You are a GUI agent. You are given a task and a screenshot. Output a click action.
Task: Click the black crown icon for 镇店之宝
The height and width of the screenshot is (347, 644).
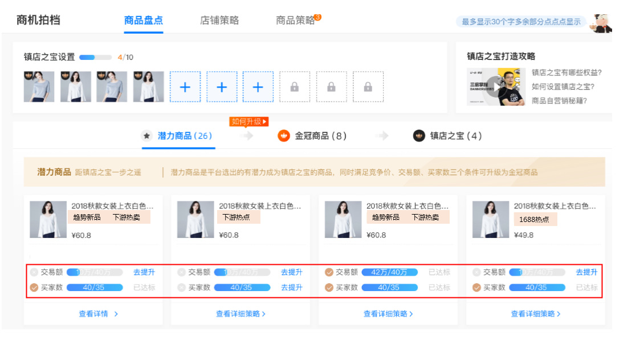[419, 136]
